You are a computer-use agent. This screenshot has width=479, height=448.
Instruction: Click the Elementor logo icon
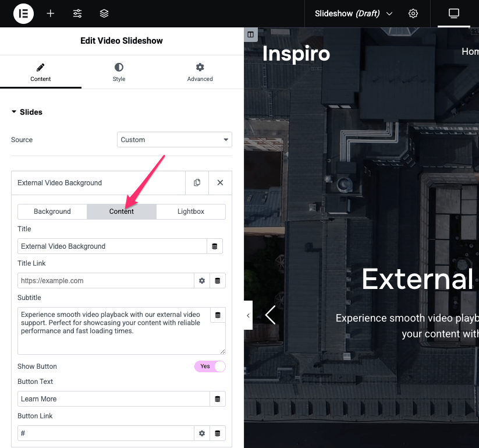[23, 13]
